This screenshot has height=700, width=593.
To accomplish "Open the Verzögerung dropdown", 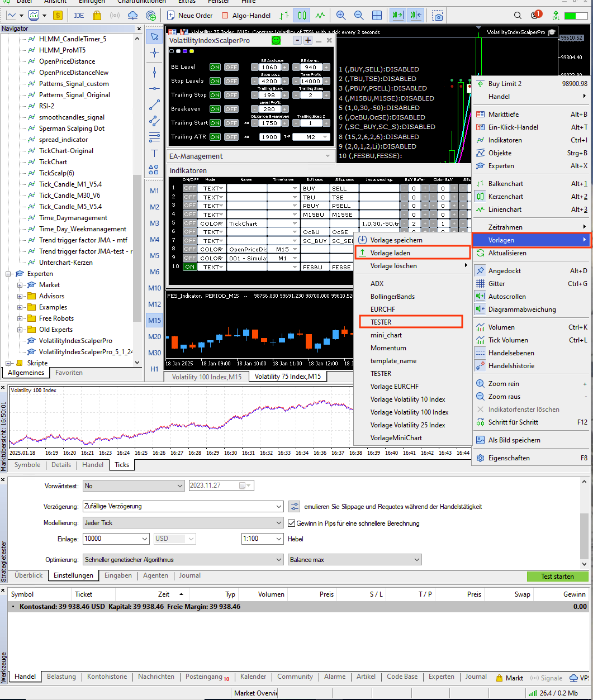I will 183,507.
